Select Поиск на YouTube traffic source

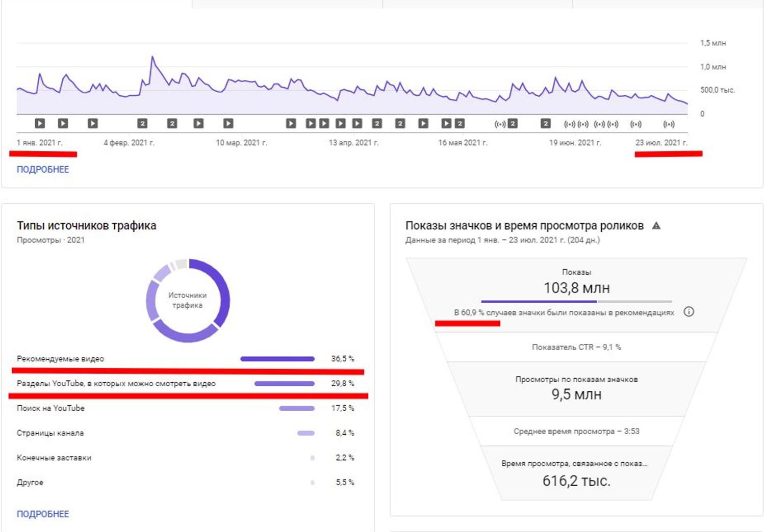pyautogui.click(x=186, y=408)
